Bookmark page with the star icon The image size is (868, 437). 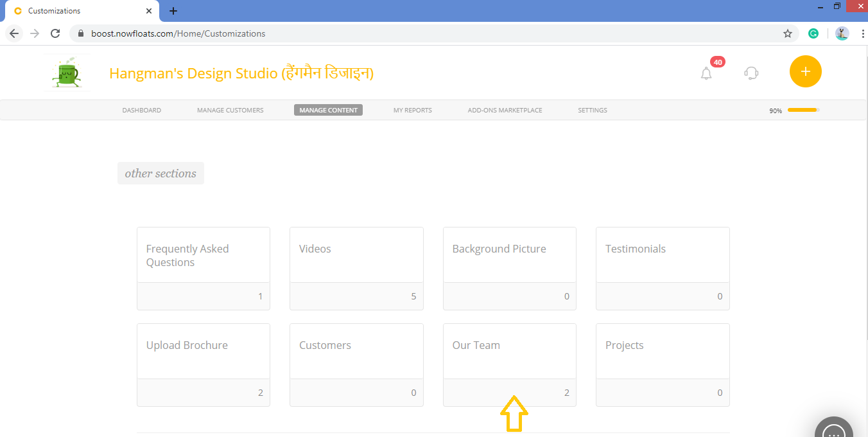coord(788,33)
